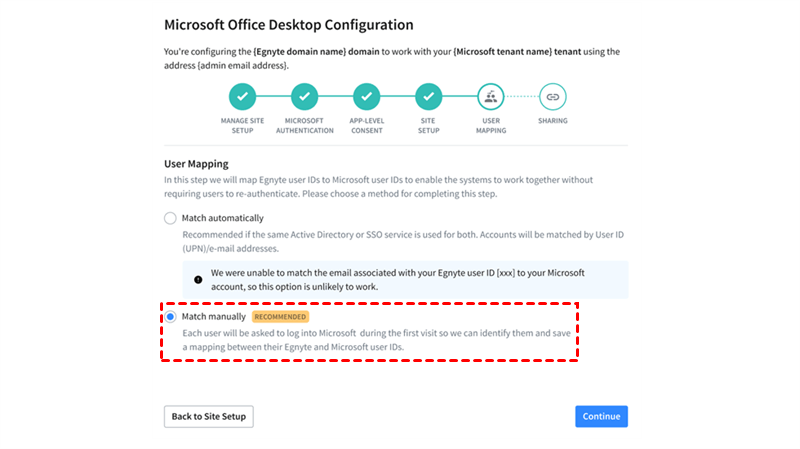Image resolution: width=800 pixels, height=449 pixels.
Task: Click the Manage Site Setup checkmark icon
Action: [242, 97]
